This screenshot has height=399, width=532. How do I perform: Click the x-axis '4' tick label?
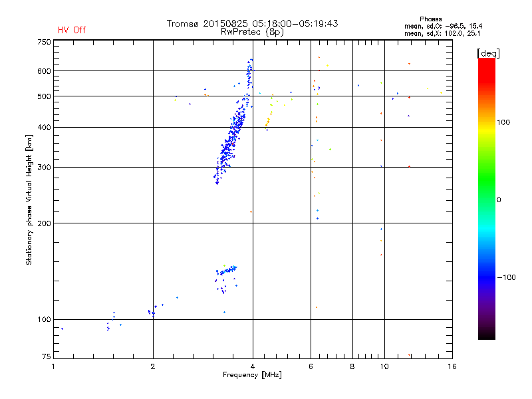253,366
